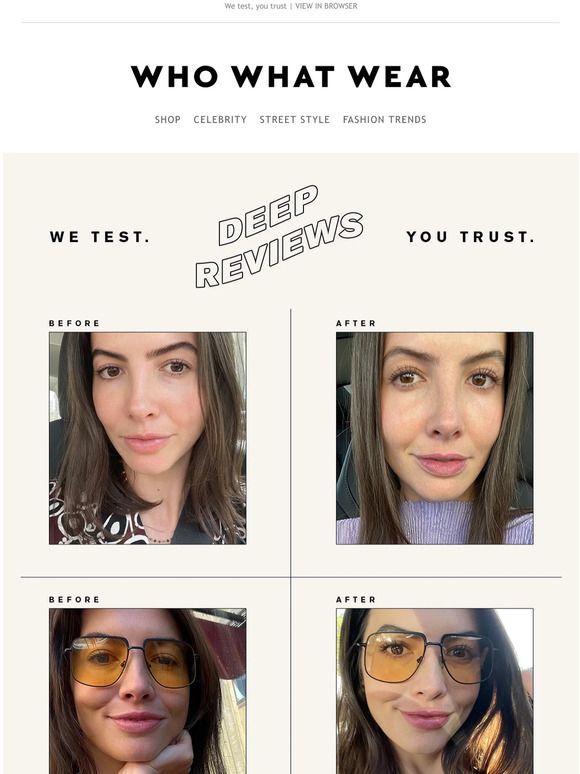Click the VIEW IN BROWSER link

pos(326,6)
